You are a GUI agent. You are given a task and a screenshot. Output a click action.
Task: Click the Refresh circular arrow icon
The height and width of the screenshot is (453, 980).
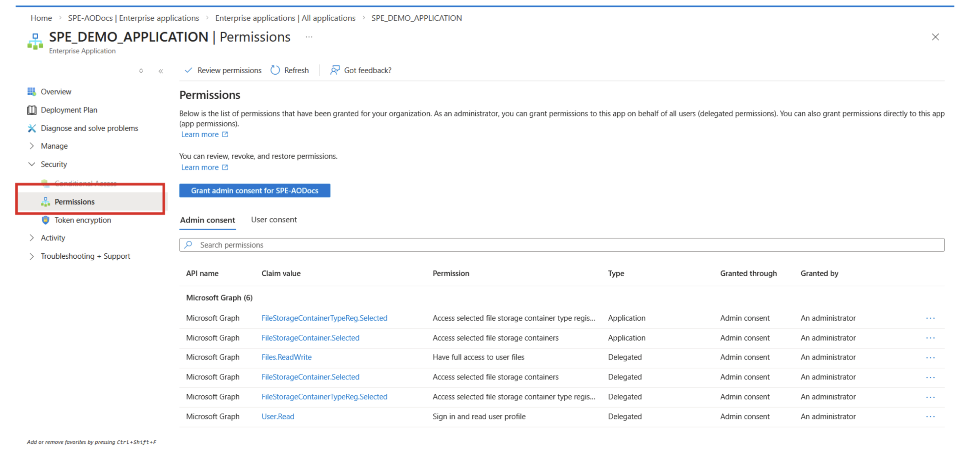coord(275,70)
